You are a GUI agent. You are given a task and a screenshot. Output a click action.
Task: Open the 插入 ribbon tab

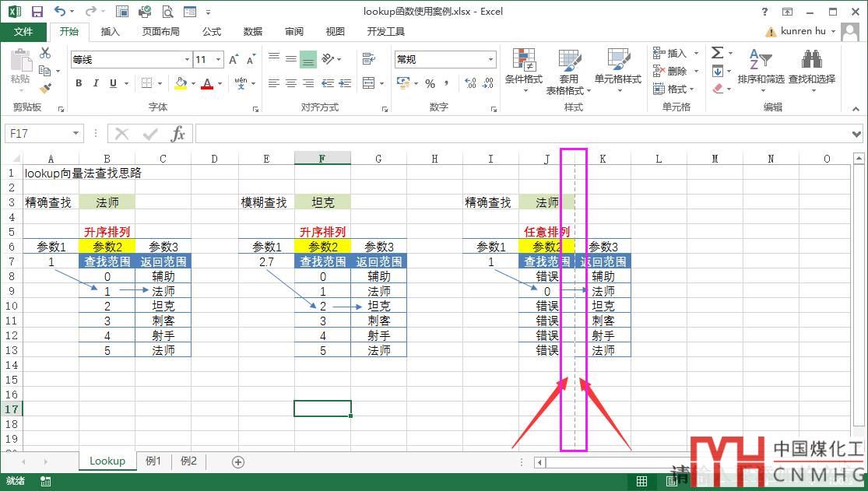pyautogui.click(x=111, y=32)
